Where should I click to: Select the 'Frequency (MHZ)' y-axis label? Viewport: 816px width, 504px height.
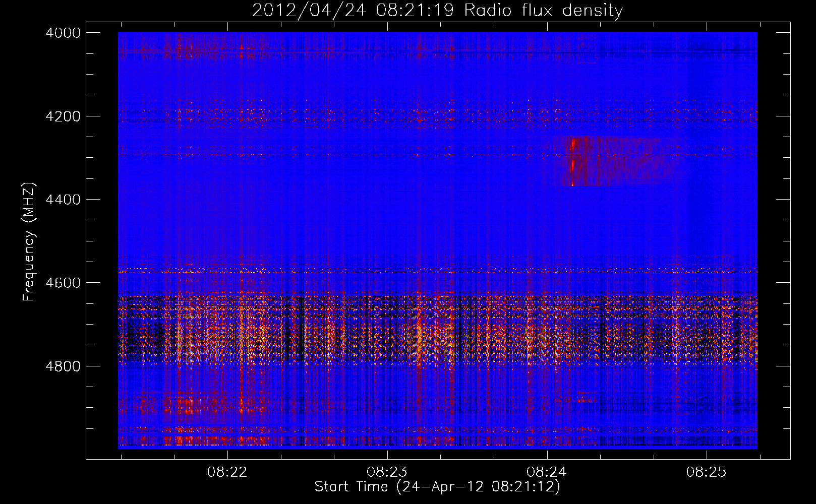tap(29, 242)
